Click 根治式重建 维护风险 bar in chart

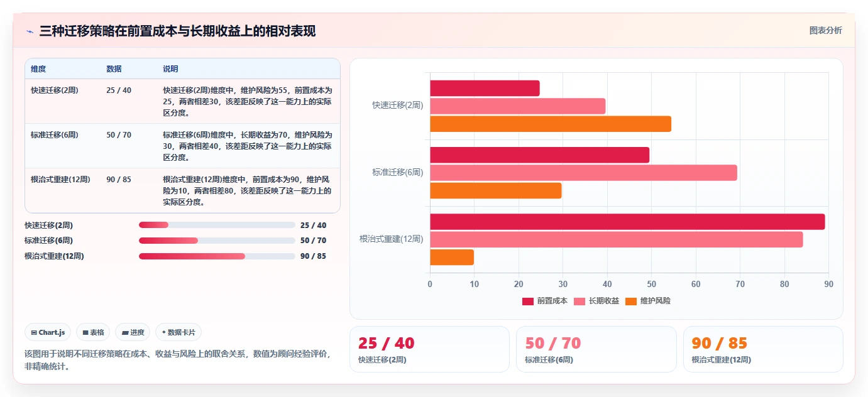tap(452, 257)
